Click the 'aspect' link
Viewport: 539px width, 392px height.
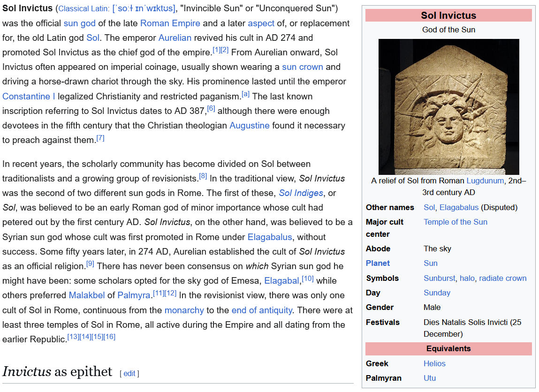click(x=261, y=23)
